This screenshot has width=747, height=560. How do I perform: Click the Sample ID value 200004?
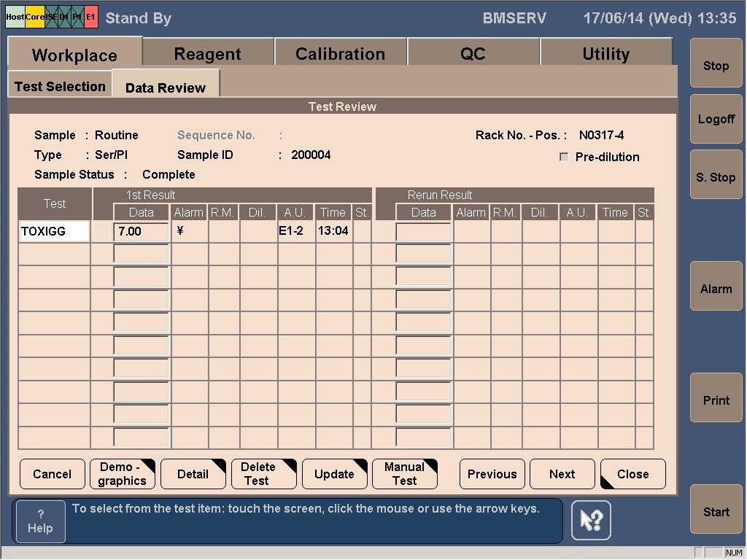pos(311,155)
